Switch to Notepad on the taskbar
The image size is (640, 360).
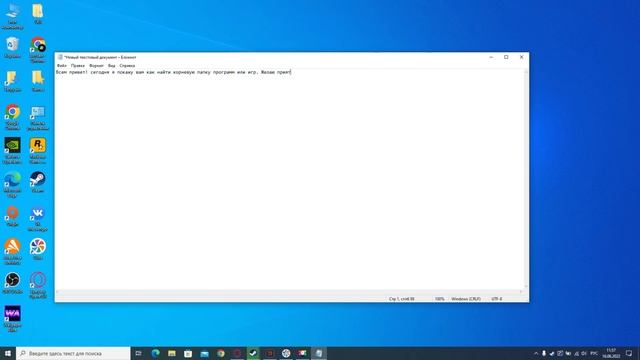pyautogui.click(x=319, y=353)
